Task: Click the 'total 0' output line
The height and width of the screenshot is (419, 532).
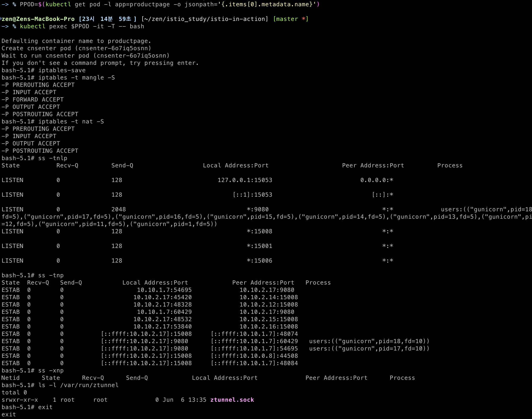Action: pos(14,393)
